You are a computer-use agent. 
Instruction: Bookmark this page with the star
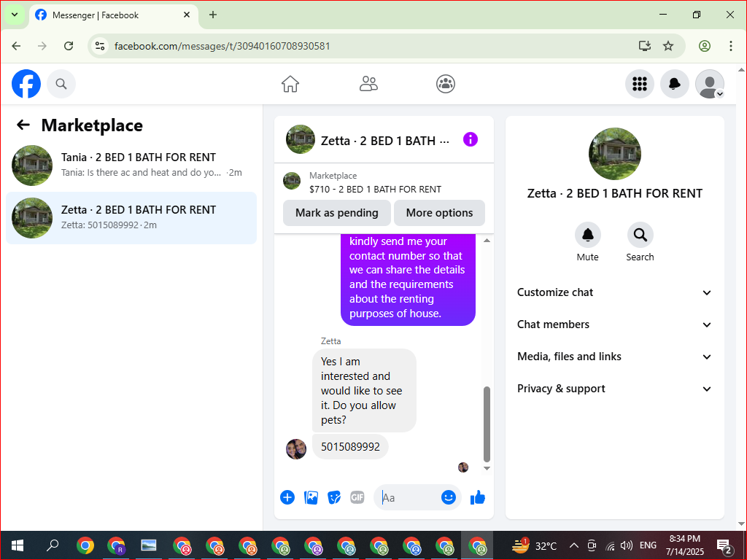click(668, 46)
